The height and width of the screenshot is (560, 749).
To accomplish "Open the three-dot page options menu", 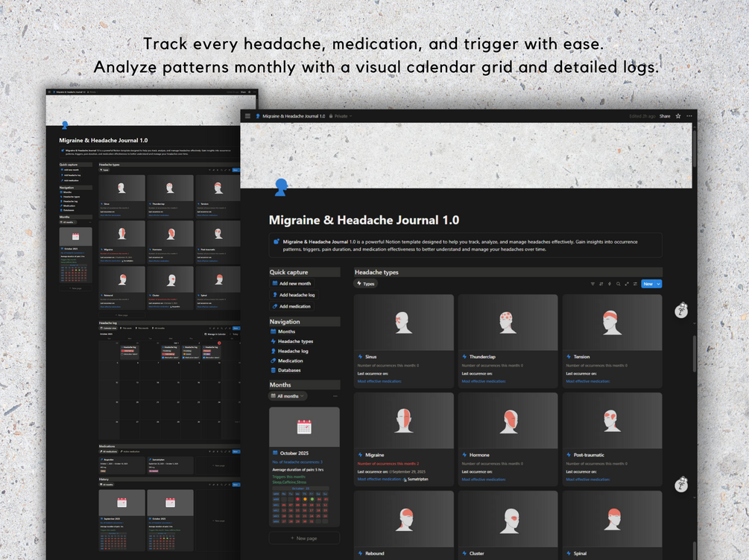I will (689, 116).
